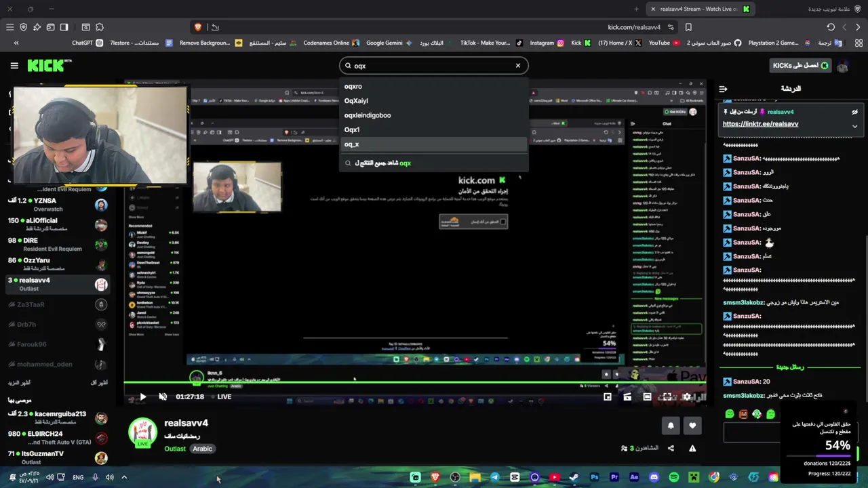The width and height of the screenshot is (868, 488).
Task: Open DiRE channel in sidebar
Action: point(57,244)
